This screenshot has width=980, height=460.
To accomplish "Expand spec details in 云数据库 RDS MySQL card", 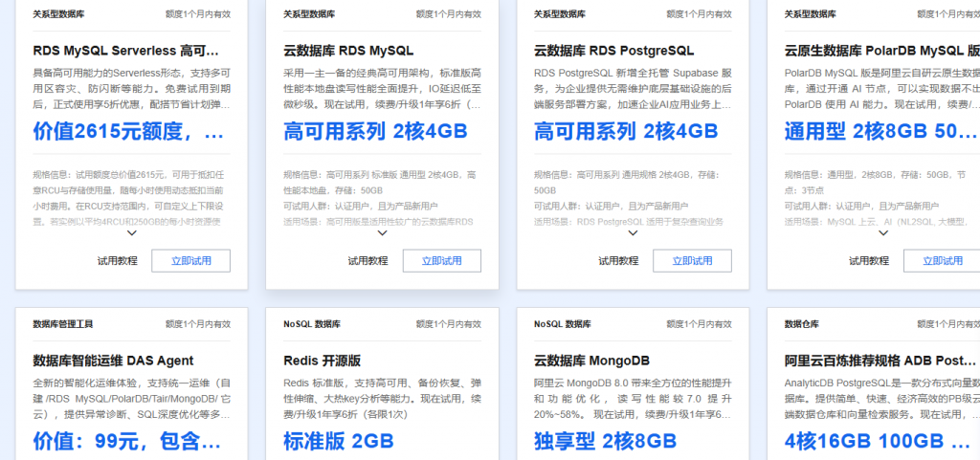I will click(x=382, y=232).
